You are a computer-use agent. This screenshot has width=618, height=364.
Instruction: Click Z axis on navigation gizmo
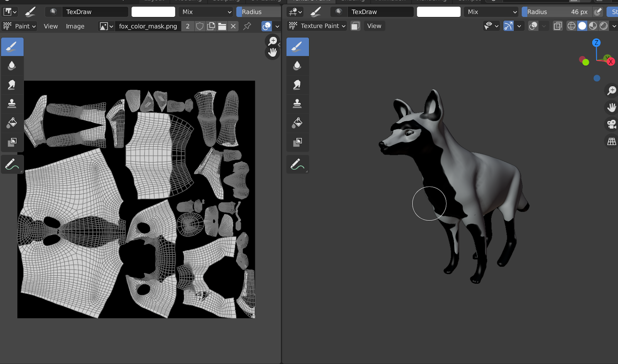tap(596, 42)
